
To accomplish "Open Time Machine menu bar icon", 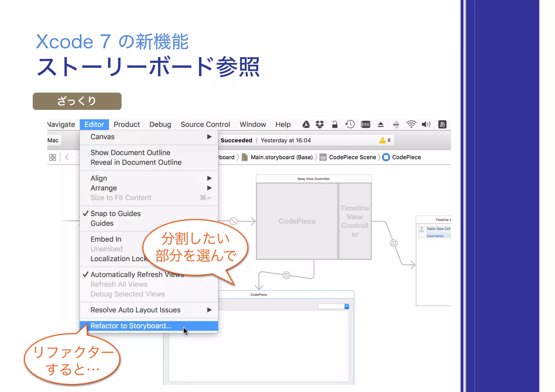I will click(350, 124).
